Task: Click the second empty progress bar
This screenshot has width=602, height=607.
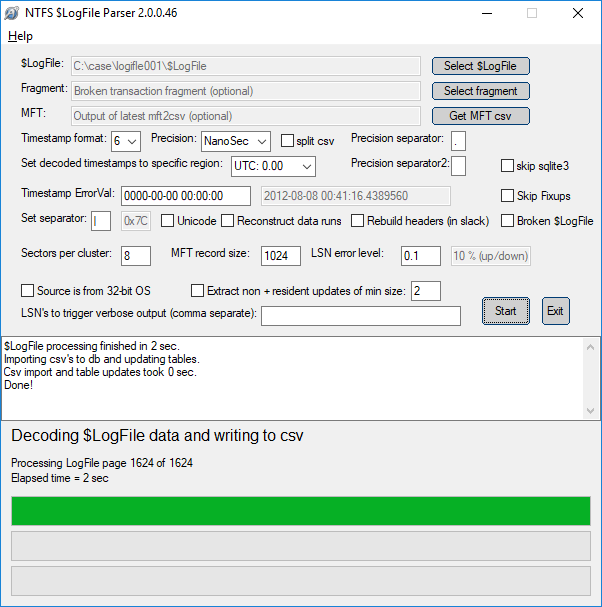Action: click(301, 546)
